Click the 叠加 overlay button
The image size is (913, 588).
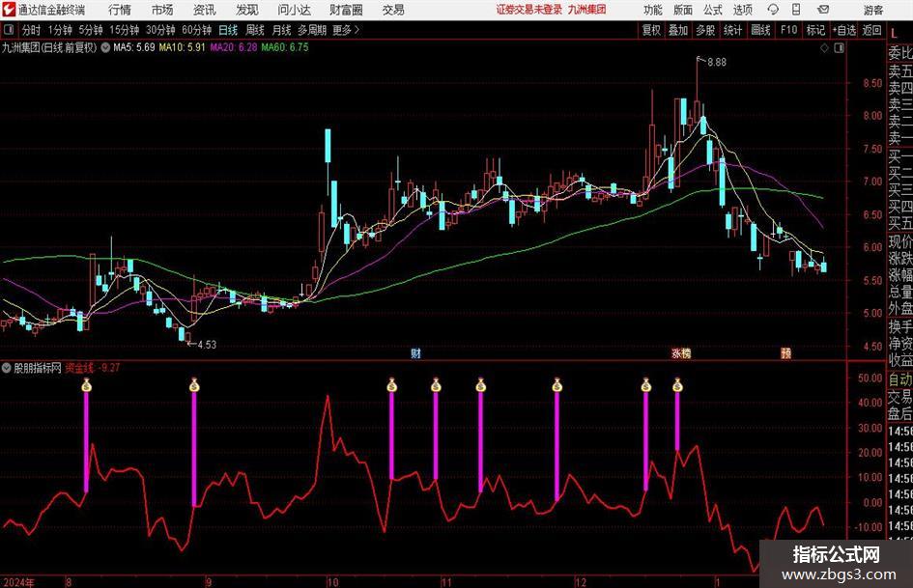click(x=678, y=30)
